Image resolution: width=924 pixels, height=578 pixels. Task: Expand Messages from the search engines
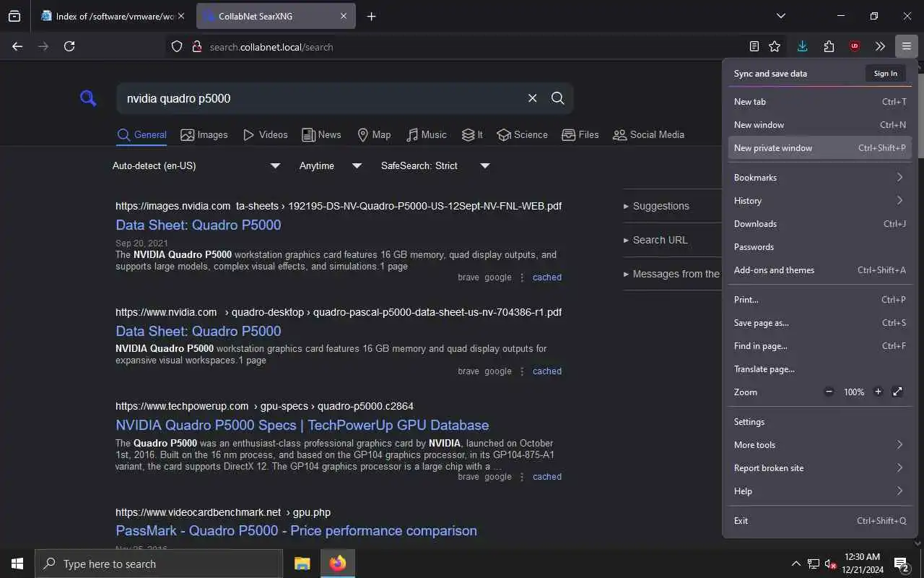pos(672,274)
